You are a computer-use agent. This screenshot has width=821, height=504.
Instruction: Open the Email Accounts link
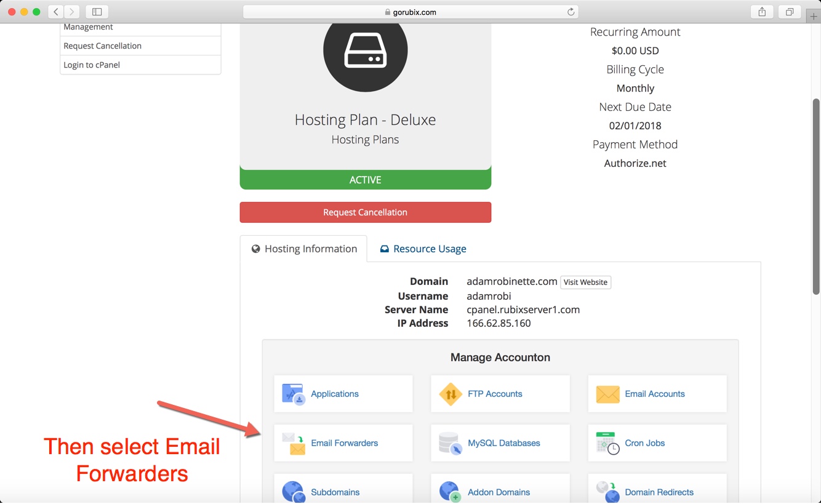[655, 394]
